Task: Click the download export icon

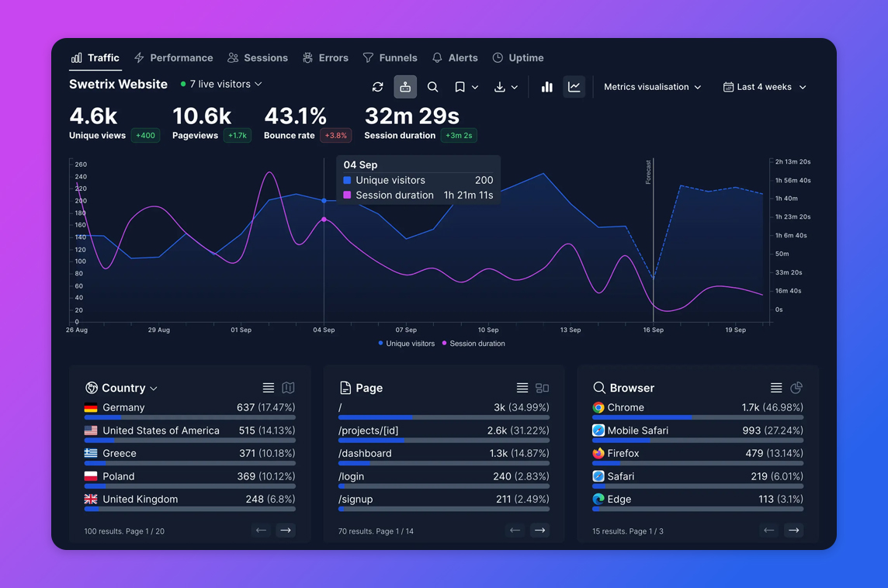Action: click(500, 87)
